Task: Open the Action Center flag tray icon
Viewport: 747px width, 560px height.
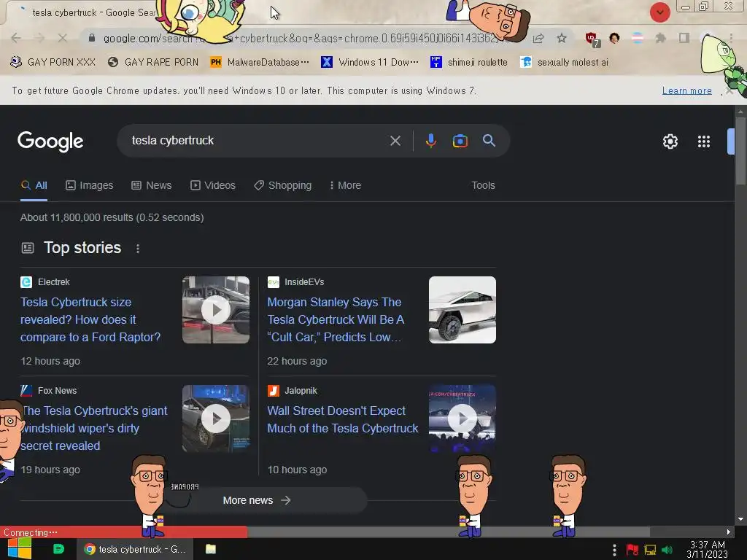Action: (632, 550)
